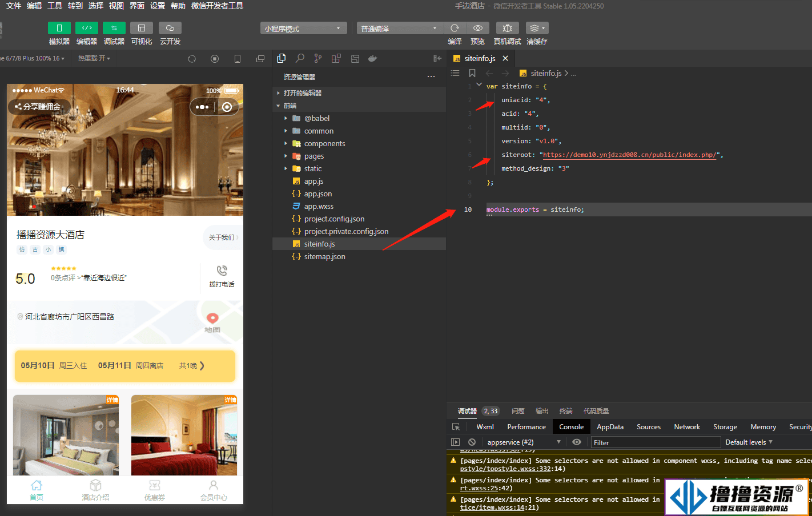The width and height of the screenshot is (812, 516).
Task: Collapse the sidebar panel icon
Action: coord(437,58)
